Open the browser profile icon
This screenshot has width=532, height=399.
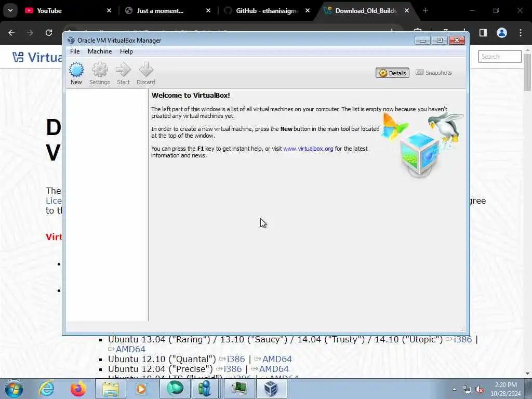pyautogui.click(x=502, y=33)
